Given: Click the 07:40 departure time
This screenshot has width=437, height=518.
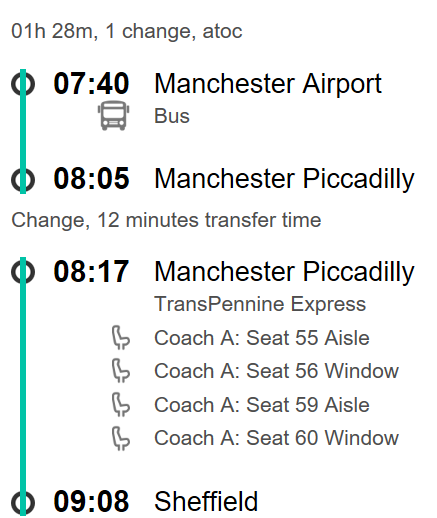Looking at the screenshot, I should click(91, 84).
